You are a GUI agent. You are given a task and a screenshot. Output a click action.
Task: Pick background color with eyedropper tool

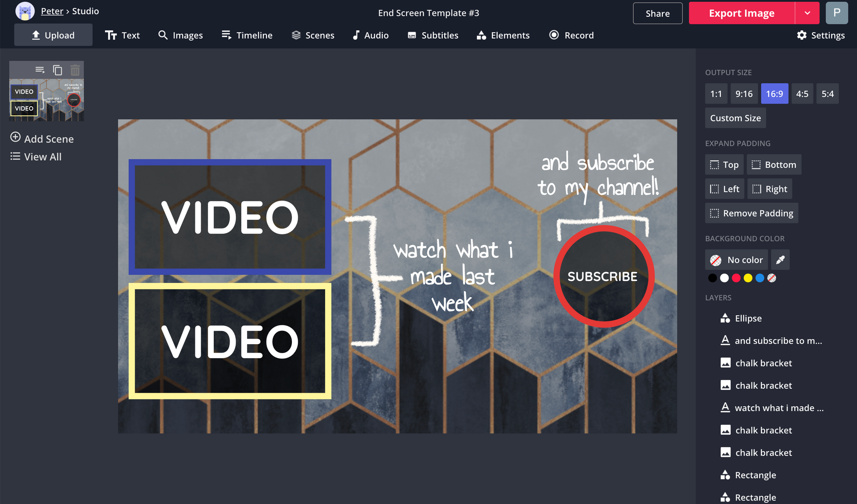click(x=780, y=260)
